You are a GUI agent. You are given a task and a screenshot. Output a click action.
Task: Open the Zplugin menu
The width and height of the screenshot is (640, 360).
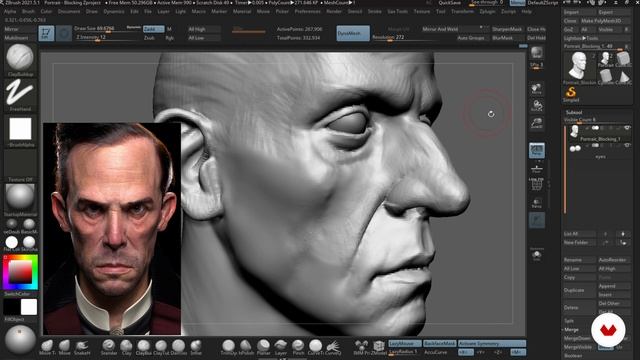[487, 11]
